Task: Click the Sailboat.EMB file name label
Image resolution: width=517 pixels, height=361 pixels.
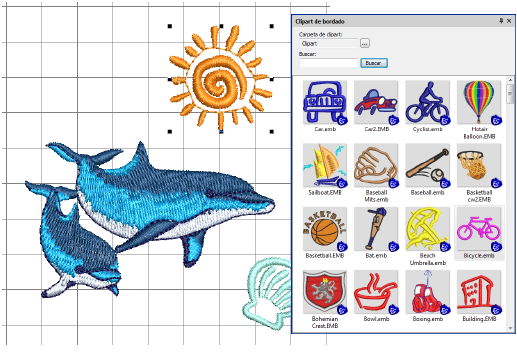Action: click(x=325, y=192)
